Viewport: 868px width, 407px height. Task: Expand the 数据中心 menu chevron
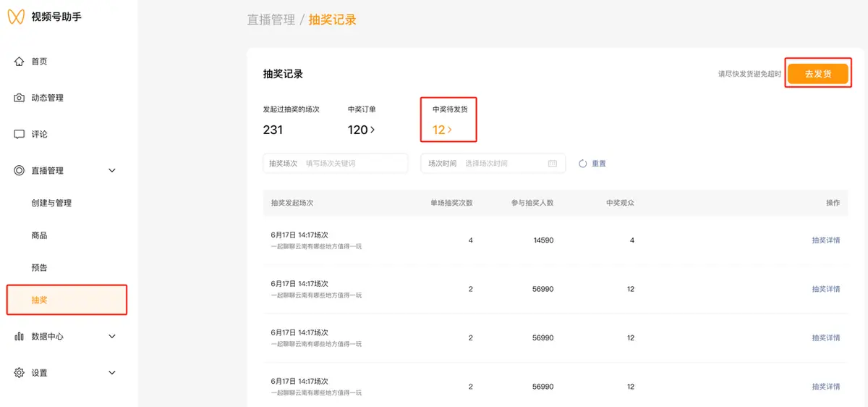pos(111,336)
